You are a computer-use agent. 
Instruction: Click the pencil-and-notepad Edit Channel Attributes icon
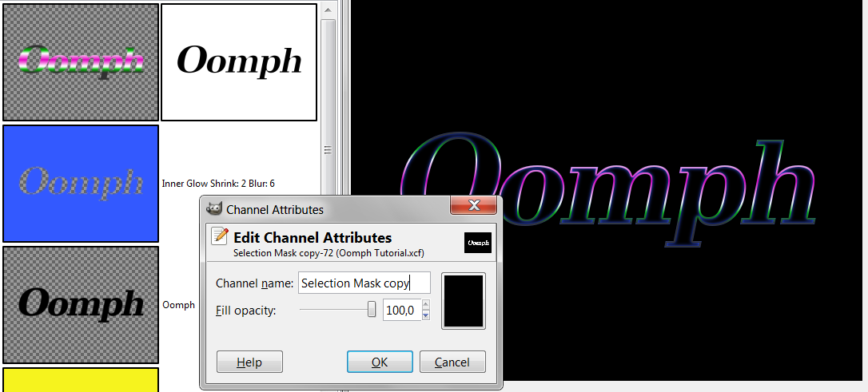point(220,236)
